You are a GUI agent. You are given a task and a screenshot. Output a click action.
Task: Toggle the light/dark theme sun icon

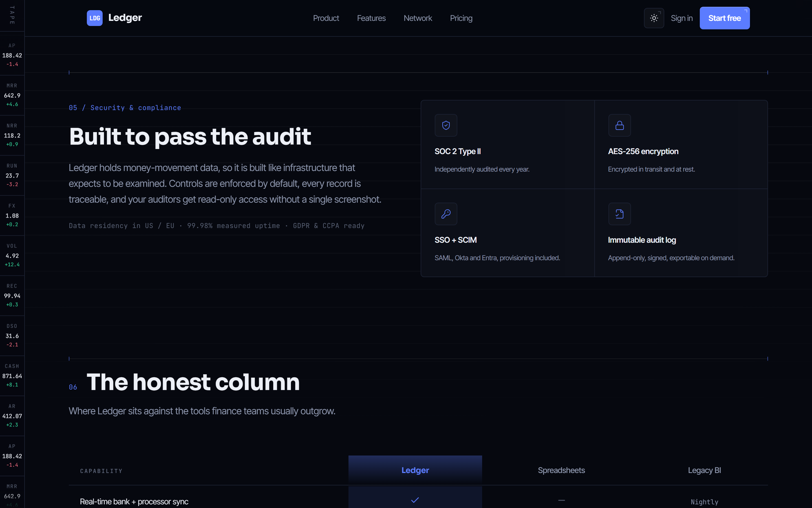[x=654, y=18]
